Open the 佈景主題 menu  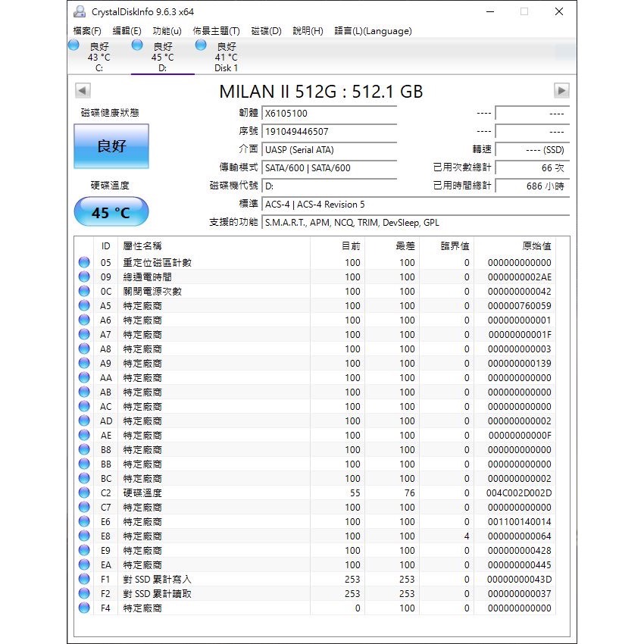click(215, 31)
